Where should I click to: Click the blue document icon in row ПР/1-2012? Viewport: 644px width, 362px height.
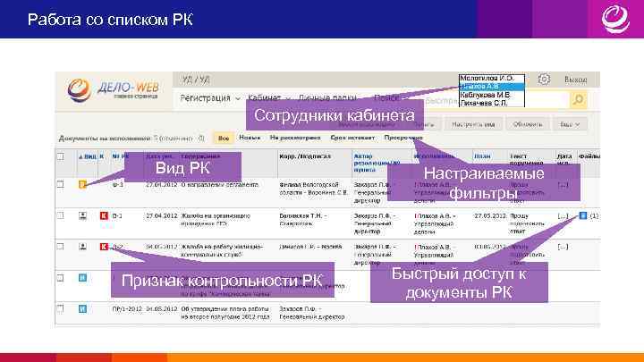coord(82,309)
